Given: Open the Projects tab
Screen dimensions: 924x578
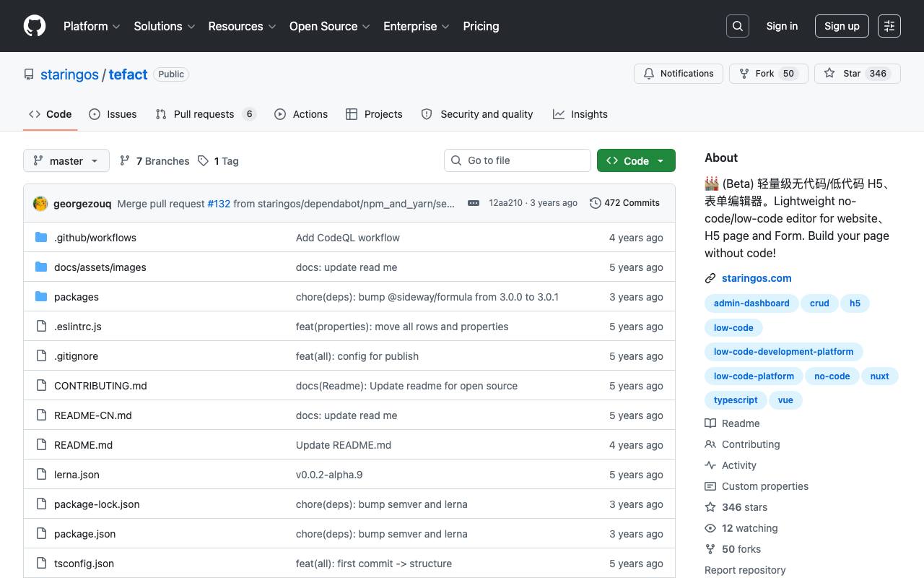Looking at the screenshot, I should tap(374, 114).
